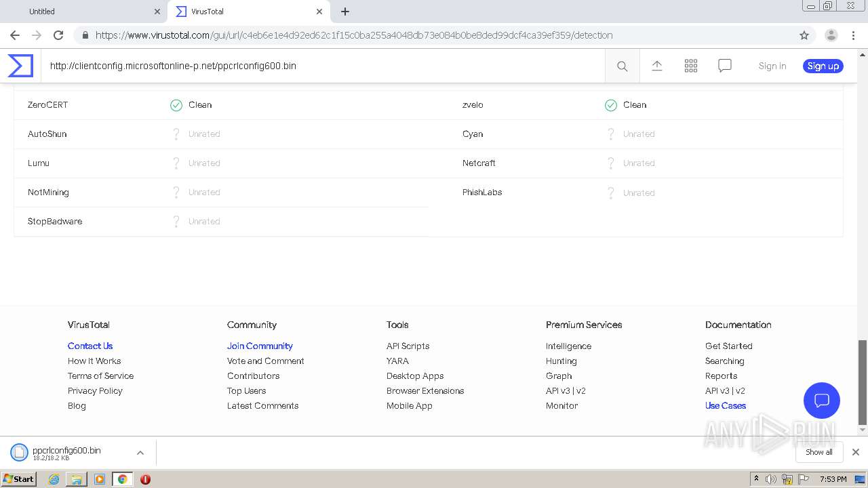This screenshot has width=868, height=488.
Task: Go back to previous page
Action: 15,35
